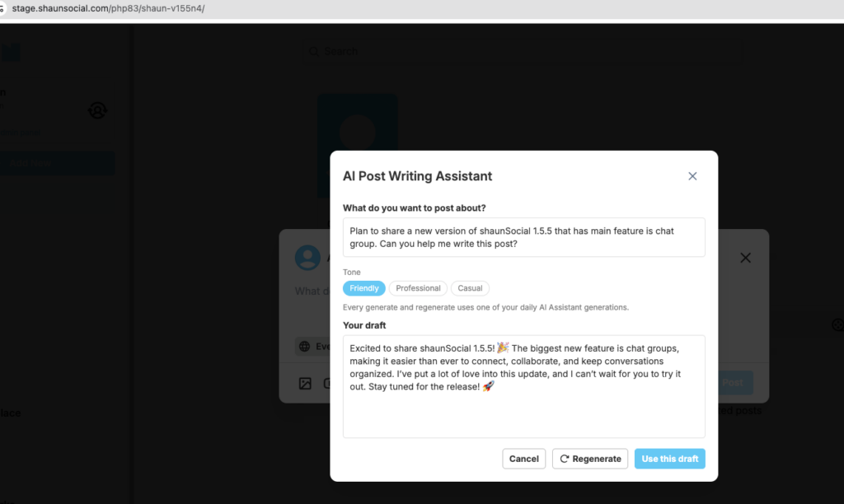Image resolution: width=844 pixels, height=504 pixels.
Task: Click the Regenerate button with refresh icon
Action: (x=590, y=459)
